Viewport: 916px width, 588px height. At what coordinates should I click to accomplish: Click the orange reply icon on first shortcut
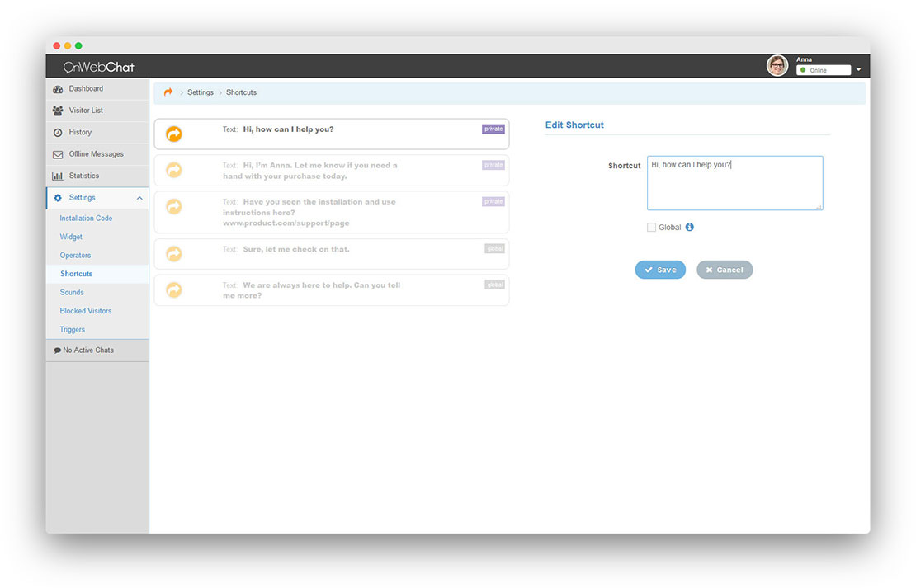tap(174, 133)
